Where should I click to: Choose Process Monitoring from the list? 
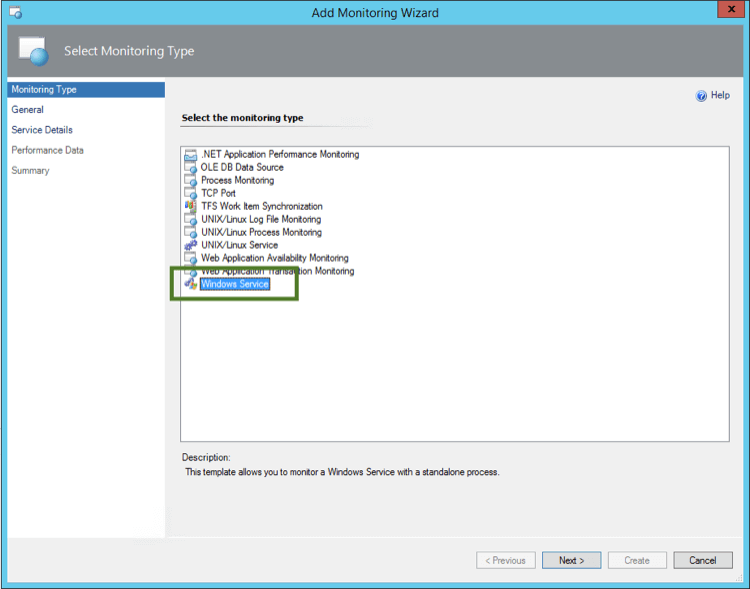(x=238, y=180)
